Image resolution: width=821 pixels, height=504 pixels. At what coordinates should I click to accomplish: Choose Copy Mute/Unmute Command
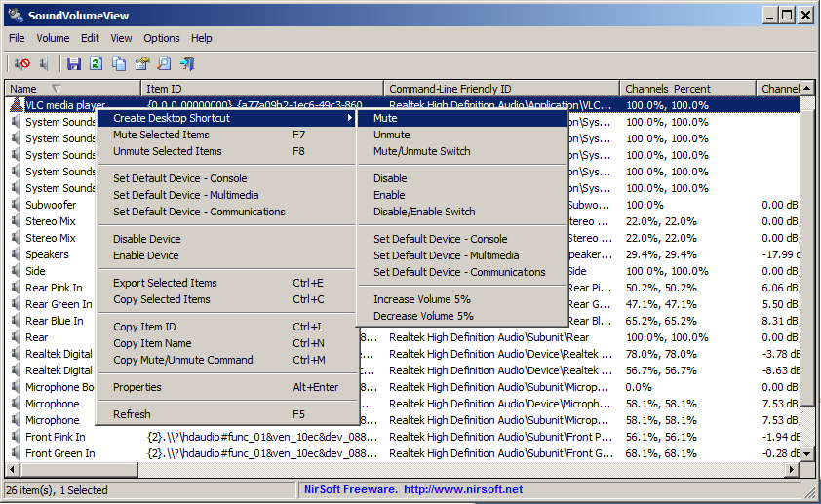pos(226,360)
